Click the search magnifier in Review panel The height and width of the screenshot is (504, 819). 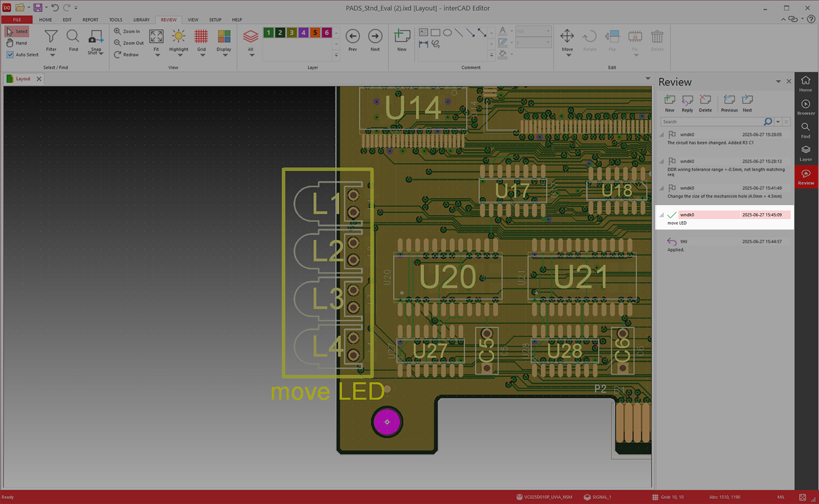point(768,122)
